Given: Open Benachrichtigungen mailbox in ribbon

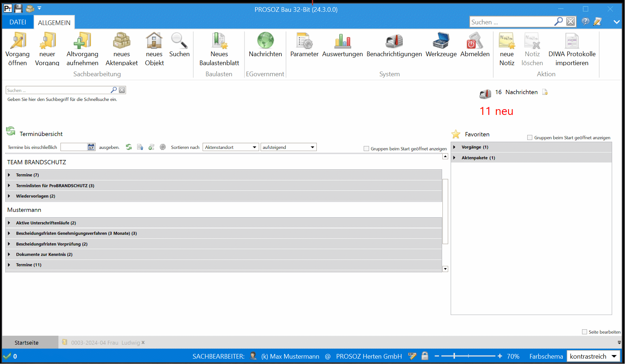Looking at the screenshot, I should pyautogui.click(x=394, y=45).
